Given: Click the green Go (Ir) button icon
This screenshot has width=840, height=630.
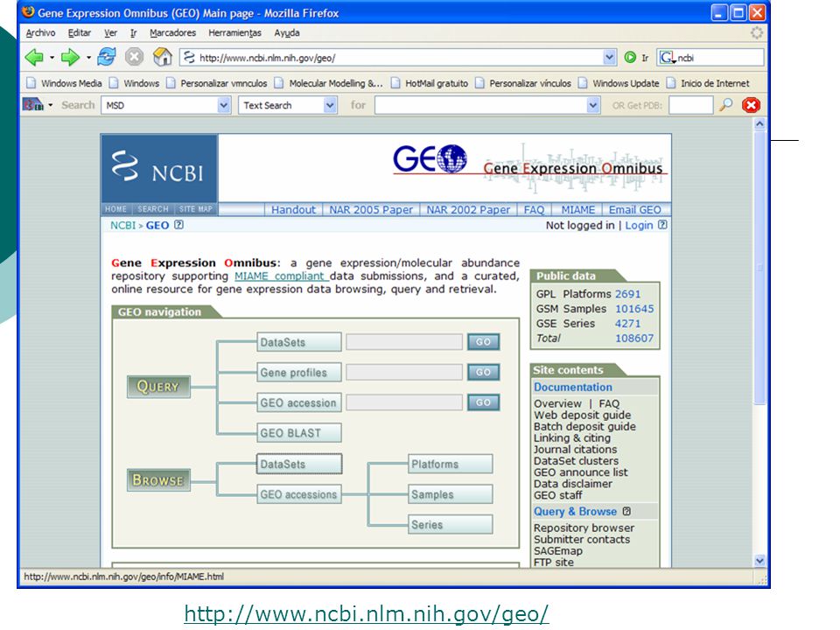Looking at the screenshot, I should coord(631,58).
